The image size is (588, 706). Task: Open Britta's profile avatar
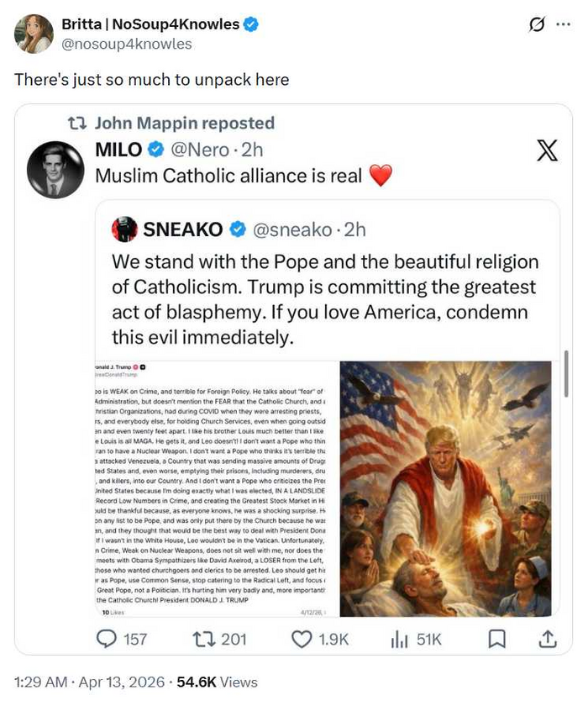point(34,34)
